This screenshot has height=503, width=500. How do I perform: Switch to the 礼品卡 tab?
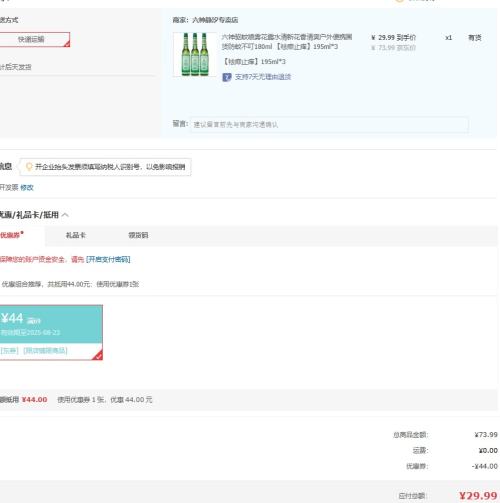(76, 235)
